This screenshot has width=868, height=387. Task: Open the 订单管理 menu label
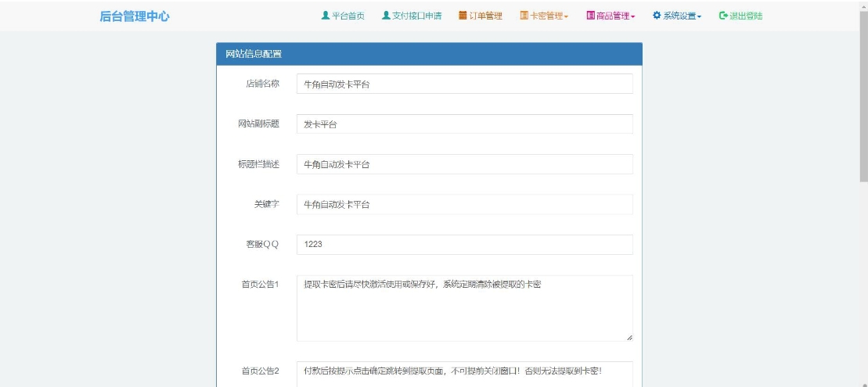tap(485, 16)
